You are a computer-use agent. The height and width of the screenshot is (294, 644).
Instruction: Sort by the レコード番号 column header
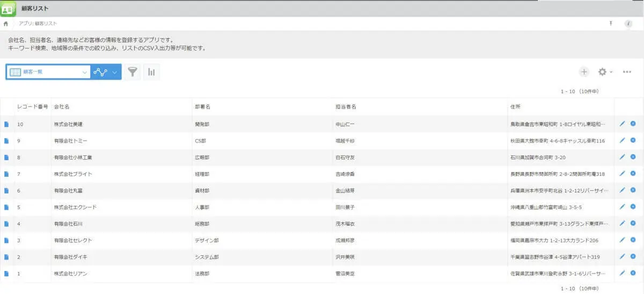[x=33, y=106]
